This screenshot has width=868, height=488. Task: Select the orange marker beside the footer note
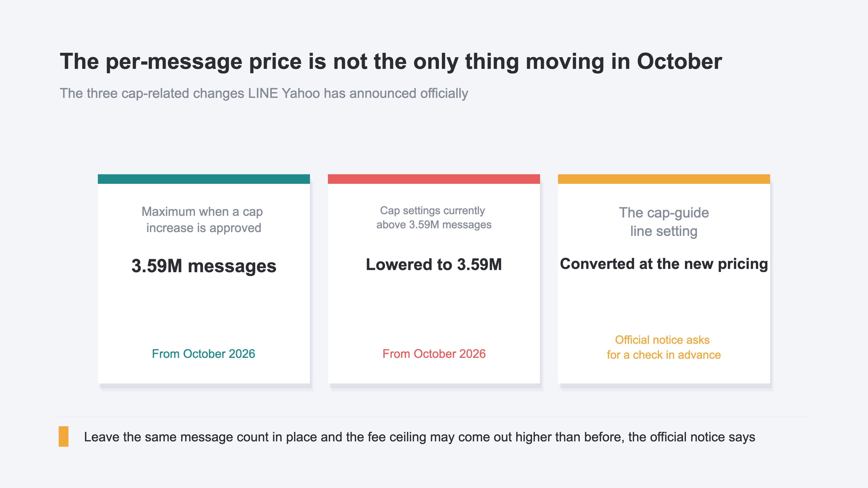click(63, 436)
